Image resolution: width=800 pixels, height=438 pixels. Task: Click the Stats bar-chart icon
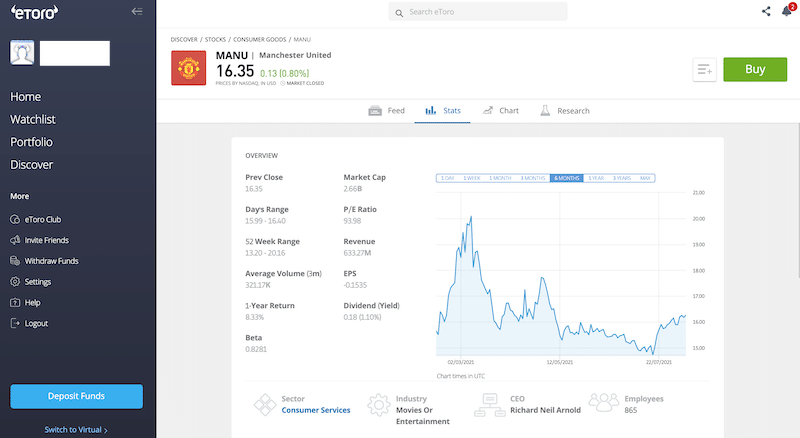431,110
